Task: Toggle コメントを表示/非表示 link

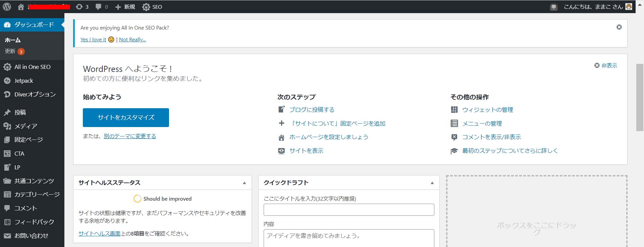Action: (x=491, y=137)
